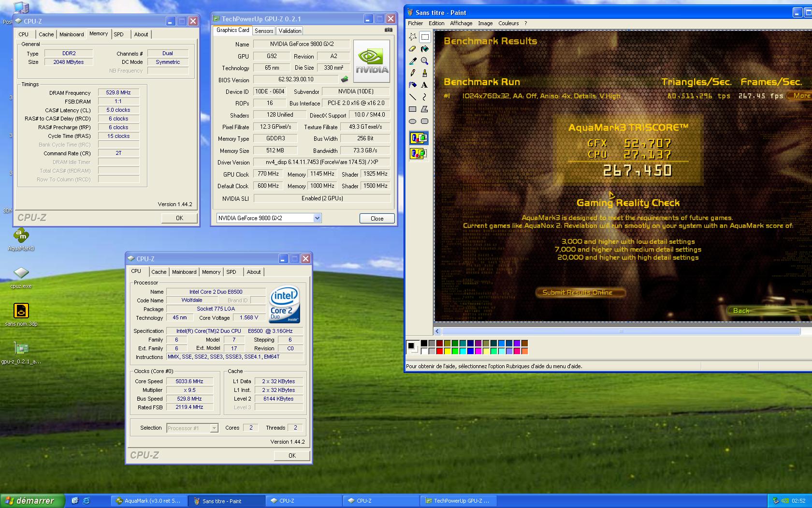
Task: Open the Edition menu in Paint
Action: point(436,23)
